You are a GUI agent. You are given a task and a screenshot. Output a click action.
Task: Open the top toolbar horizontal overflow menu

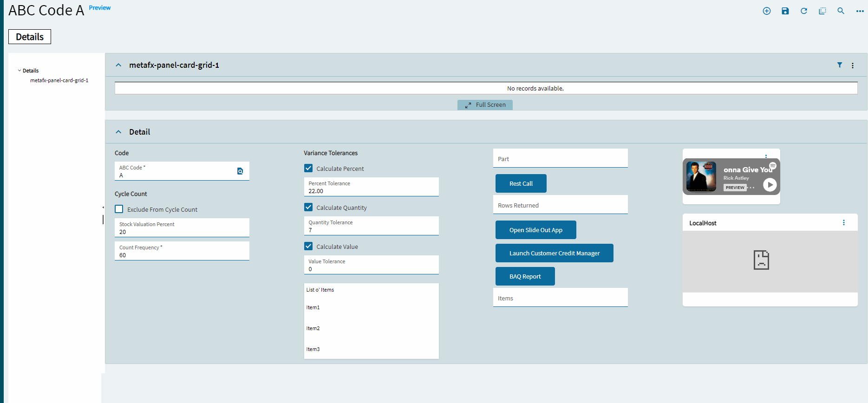point(860,11)
